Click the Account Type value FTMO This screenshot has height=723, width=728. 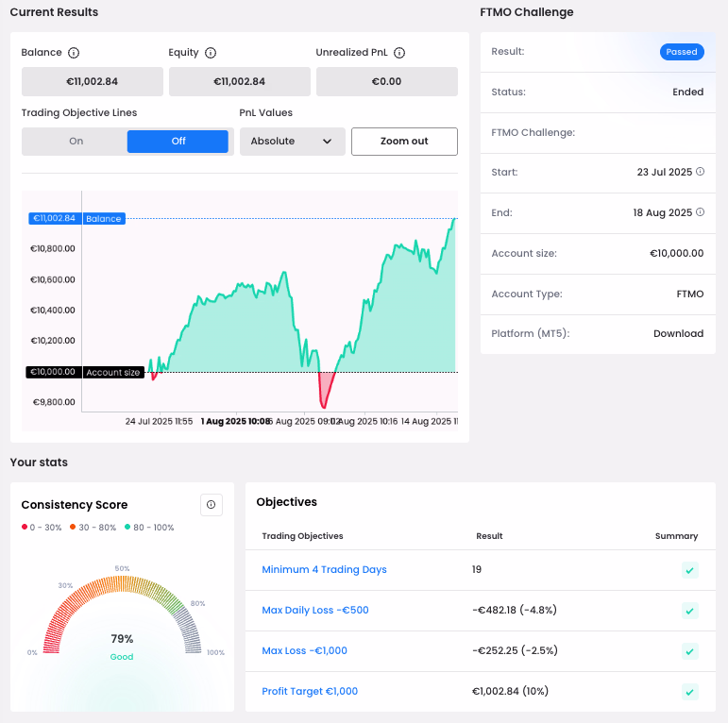point(690,294)
